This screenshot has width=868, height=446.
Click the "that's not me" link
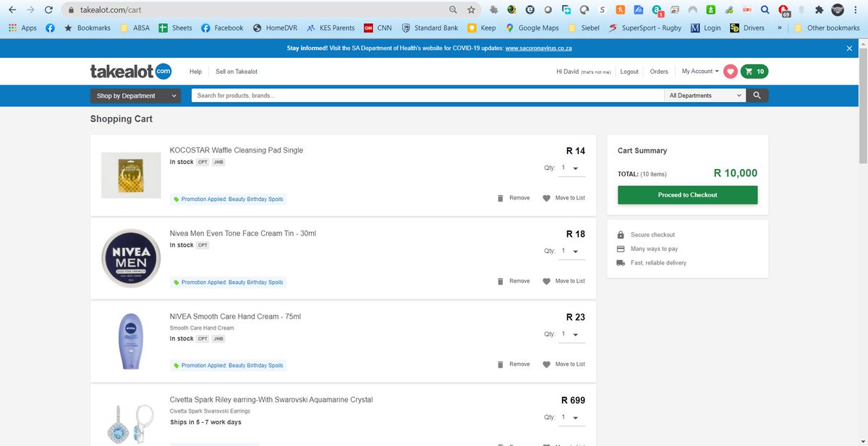(x=596, y=72)
